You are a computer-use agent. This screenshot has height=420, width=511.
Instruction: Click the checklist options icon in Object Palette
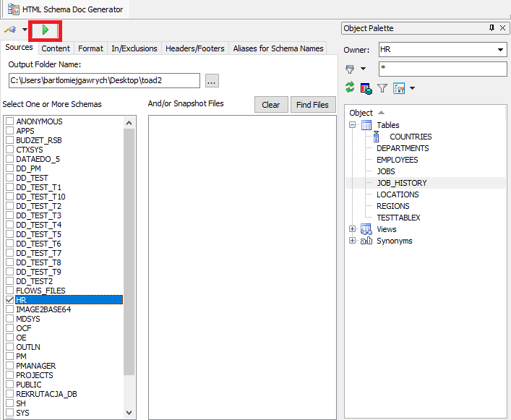pos(400,88)
